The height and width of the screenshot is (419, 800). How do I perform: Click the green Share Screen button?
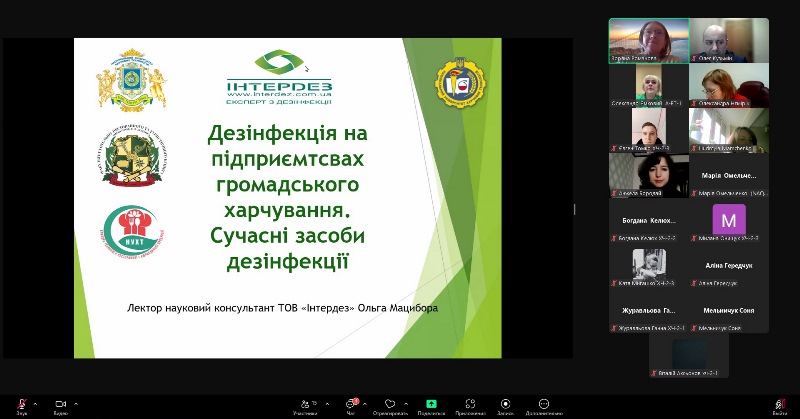(431, 404)
